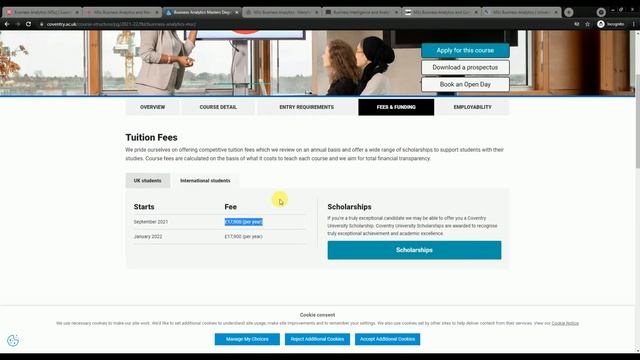This screenshot has width=640, height=360.
Task: Click the blue Scholarships button
Action: point(414,250)
